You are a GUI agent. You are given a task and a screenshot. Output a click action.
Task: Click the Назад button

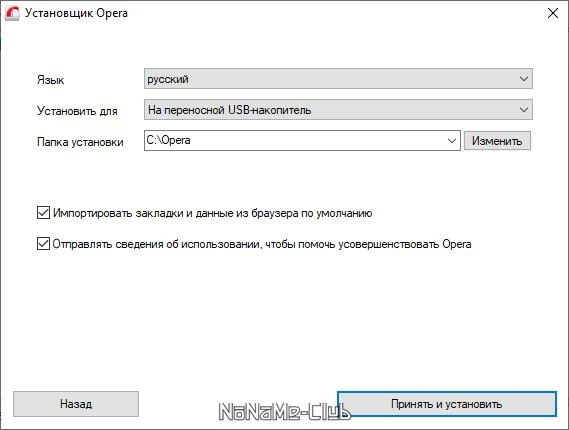(76, 404)
